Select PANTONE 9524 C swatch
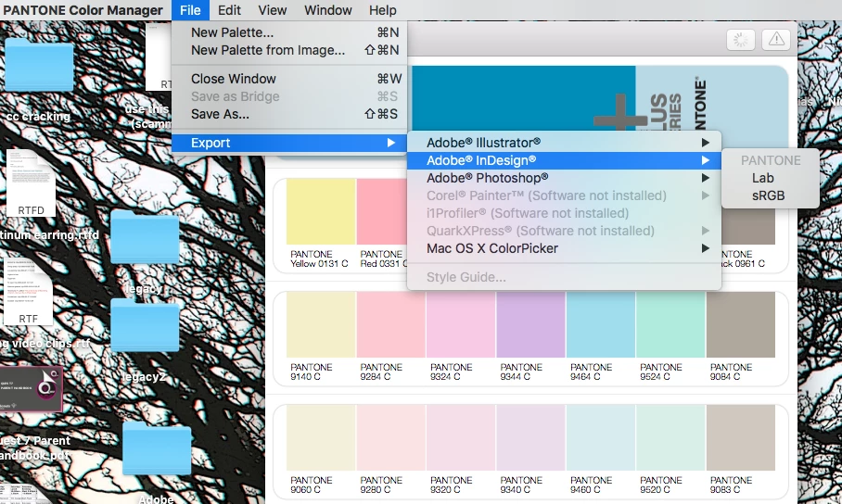The height and width of the screenshot is (504, 842). [670, 325]
